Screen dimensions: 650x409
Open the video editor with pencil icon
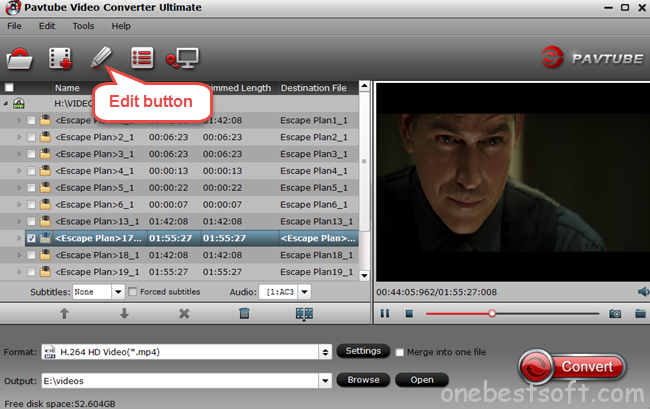[x=101, y=57]
